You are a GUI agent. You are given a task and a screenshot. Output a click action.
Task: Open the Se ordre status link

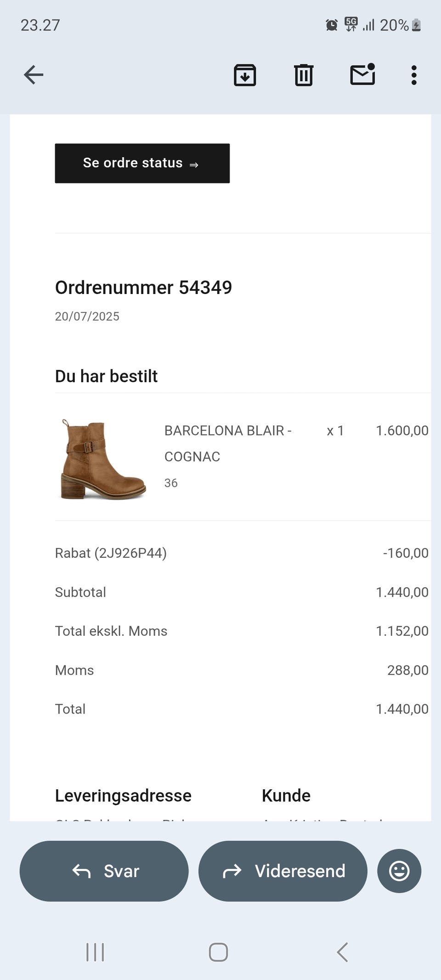click(142, 164)
